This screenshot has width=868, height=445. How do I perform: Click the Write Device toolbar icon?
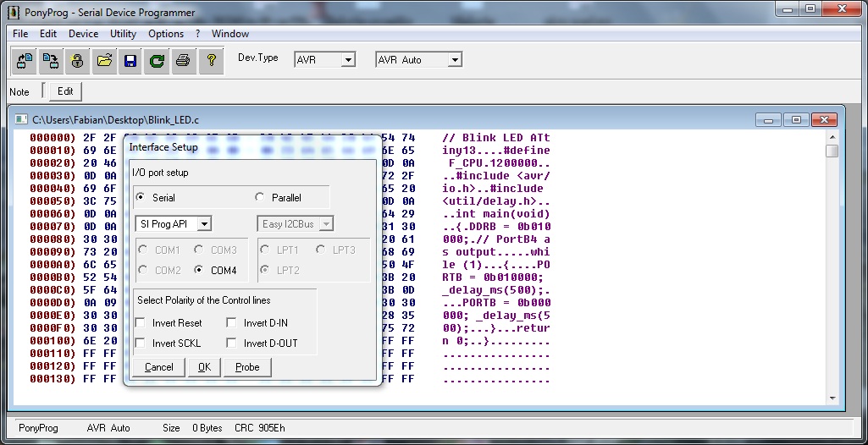pos(51,60)
